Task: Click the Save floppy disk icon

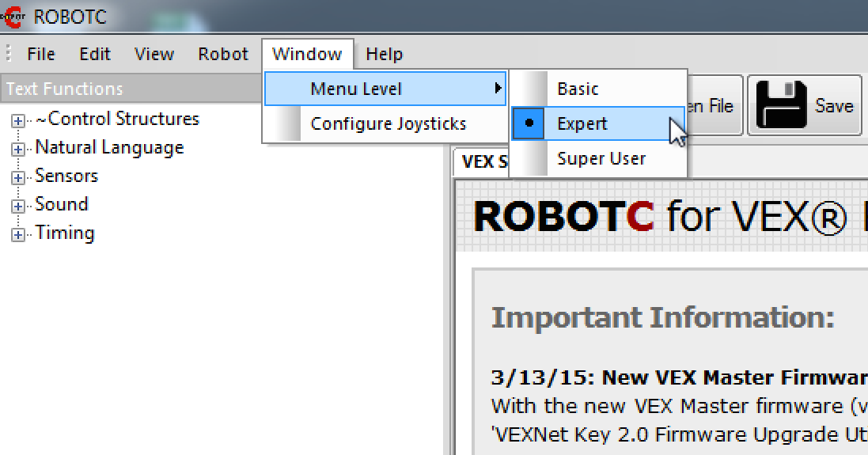Action: tap(782, 104)
